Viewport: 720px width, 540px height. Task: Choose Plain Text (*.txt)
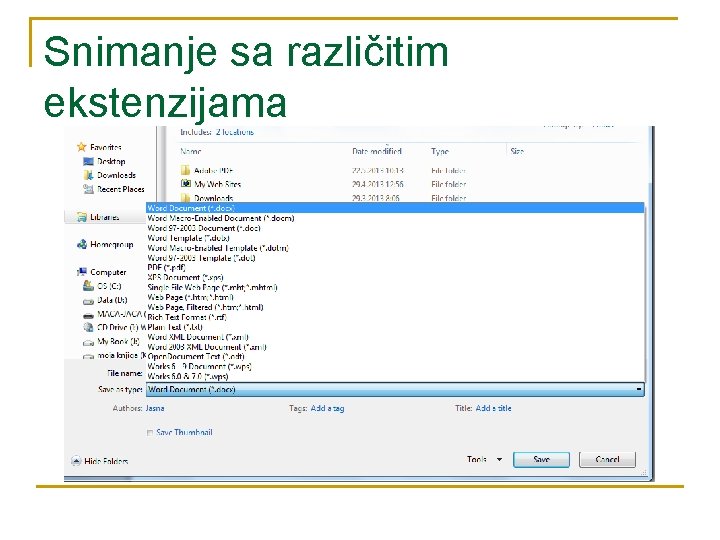395,327
